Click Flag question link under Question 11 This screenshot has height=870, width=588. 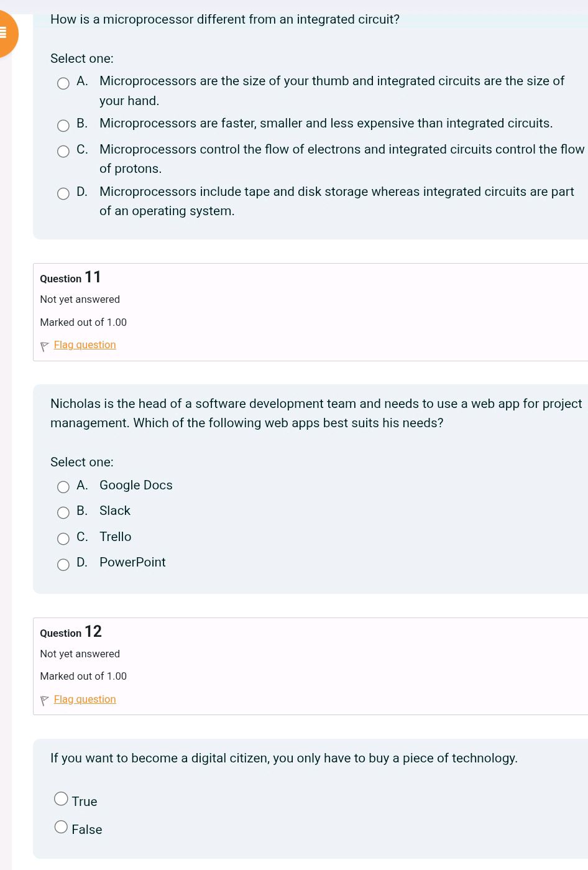[x=85, y=345]
